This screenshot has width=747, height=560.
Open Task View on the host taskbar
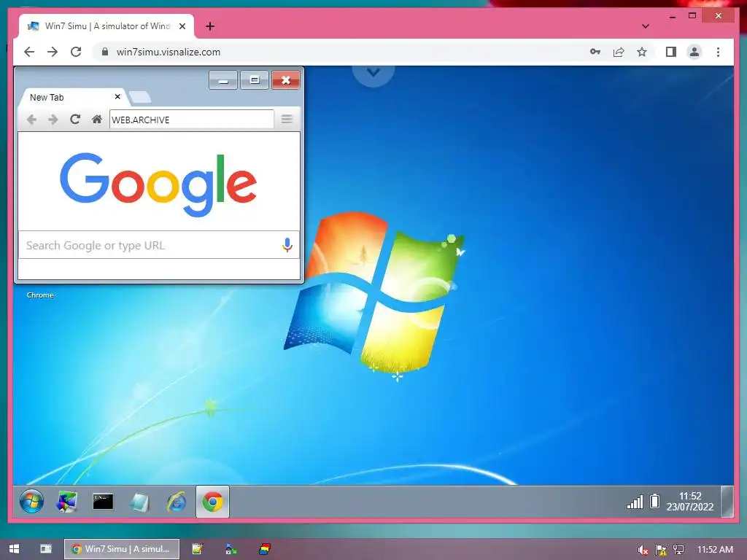tap(46, 549)
